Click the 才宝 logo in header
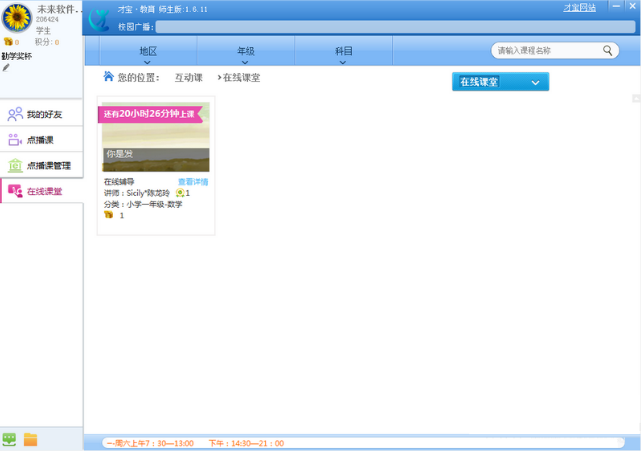 [x=99, y=19]
